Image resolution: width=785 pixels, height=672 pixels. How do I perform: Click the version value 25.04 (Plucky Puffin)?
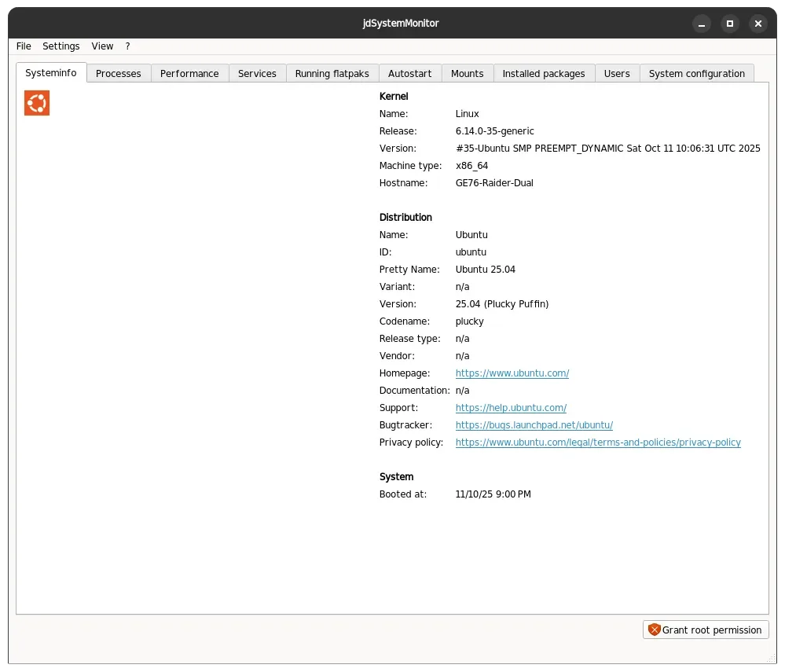tap(502, 304)
